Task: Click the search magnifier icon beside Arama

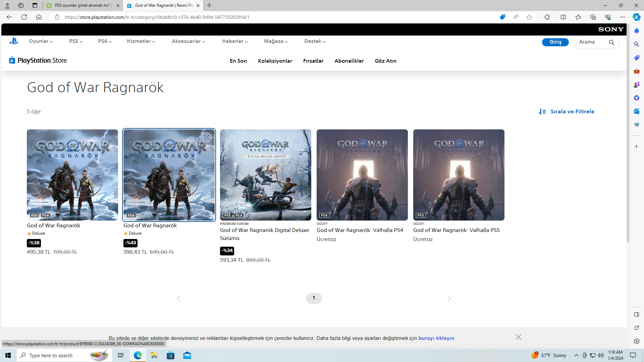Action: tap(611, 42)
